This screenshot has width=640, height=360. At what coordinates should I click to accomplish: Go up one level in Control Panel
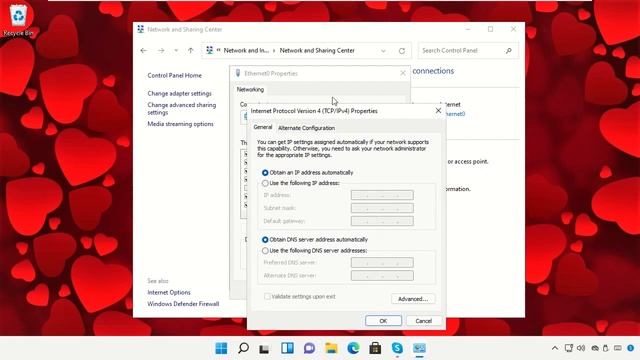(x=191, y=51)
